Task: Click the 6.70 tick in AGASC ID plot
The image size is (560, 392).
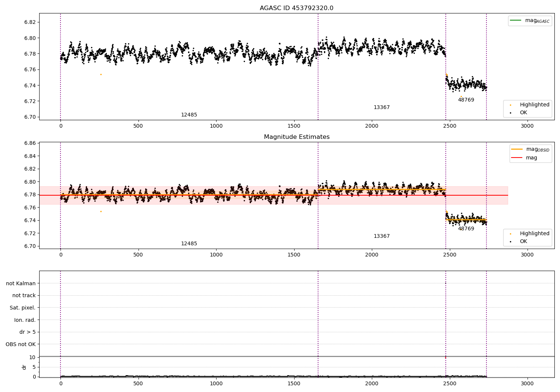Action: pyautogui.click(x=30, y=117)
